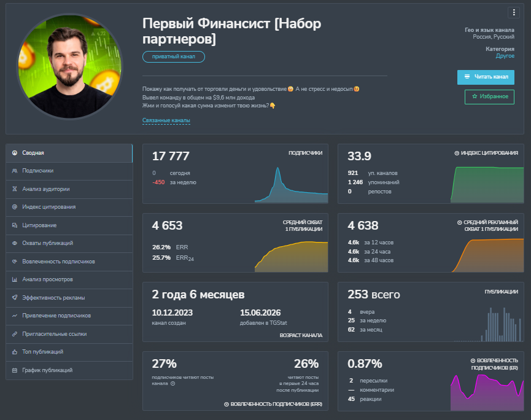Click the Эффективность рекламы sidebar icon
The image size is (531, 420).
pos(15,298)
